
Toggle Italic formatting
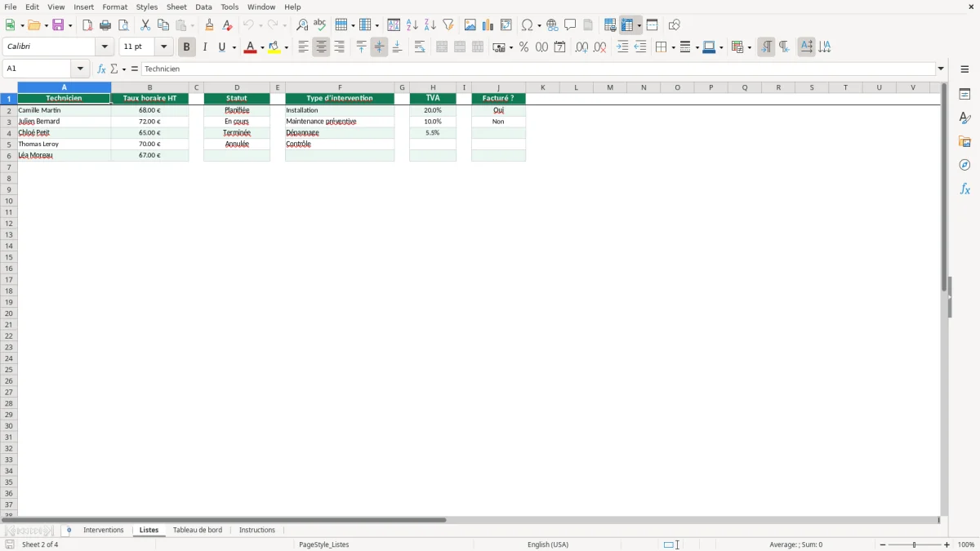coord(205,47)
